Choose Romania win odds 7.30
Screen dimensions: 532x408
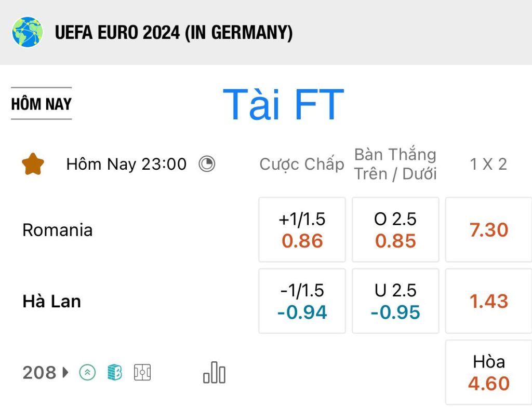(488, 230)
